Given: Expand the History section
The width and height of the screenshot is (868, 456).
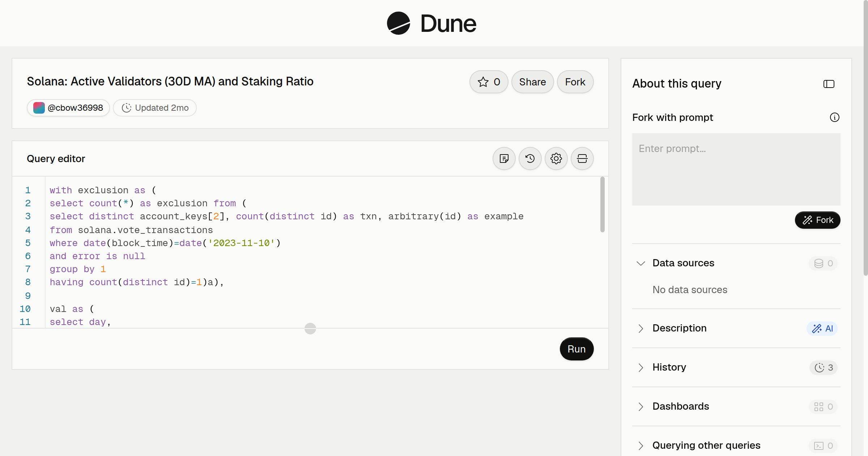Looking at the screenshot, I should 641,367.
